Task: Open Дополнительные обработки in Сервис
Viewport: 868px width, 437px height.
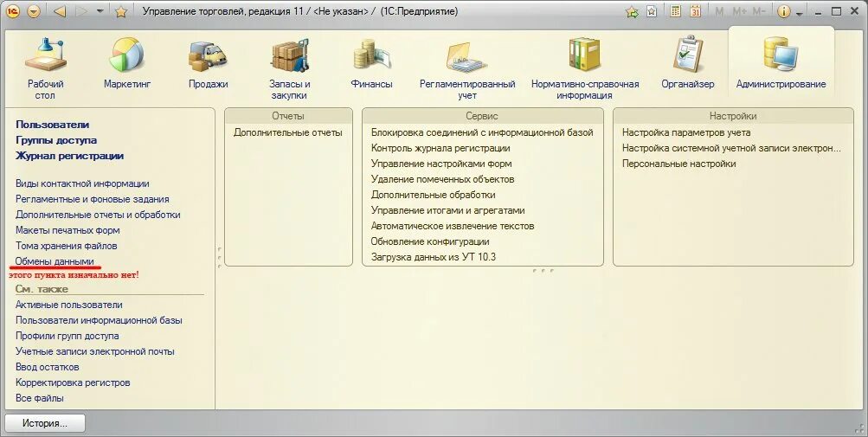Action: tap(434, 195)
